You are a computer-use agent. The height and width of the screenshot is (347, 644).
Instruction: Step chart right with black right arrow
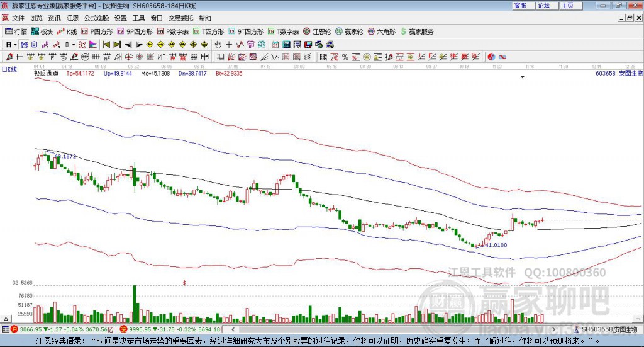coord(139,45)
